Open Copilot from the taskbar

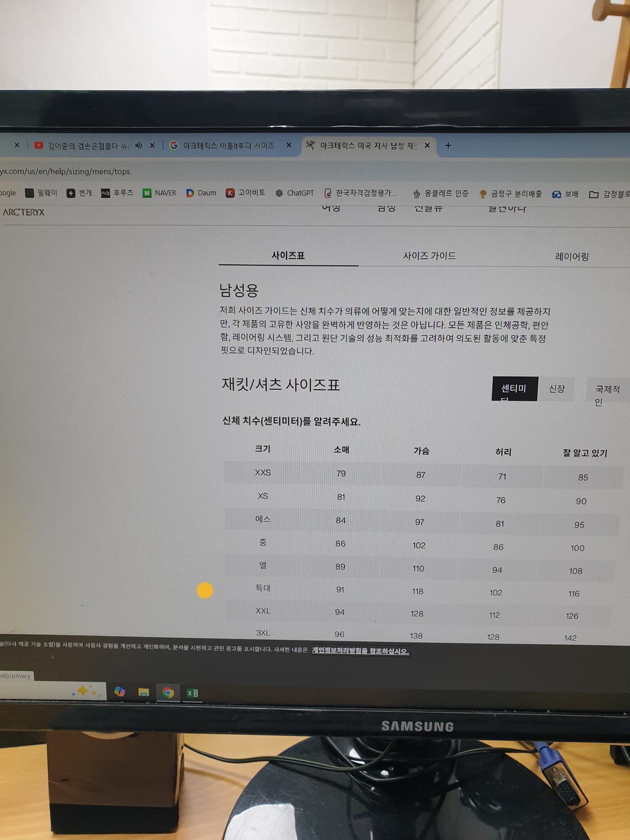click(119, 692)
